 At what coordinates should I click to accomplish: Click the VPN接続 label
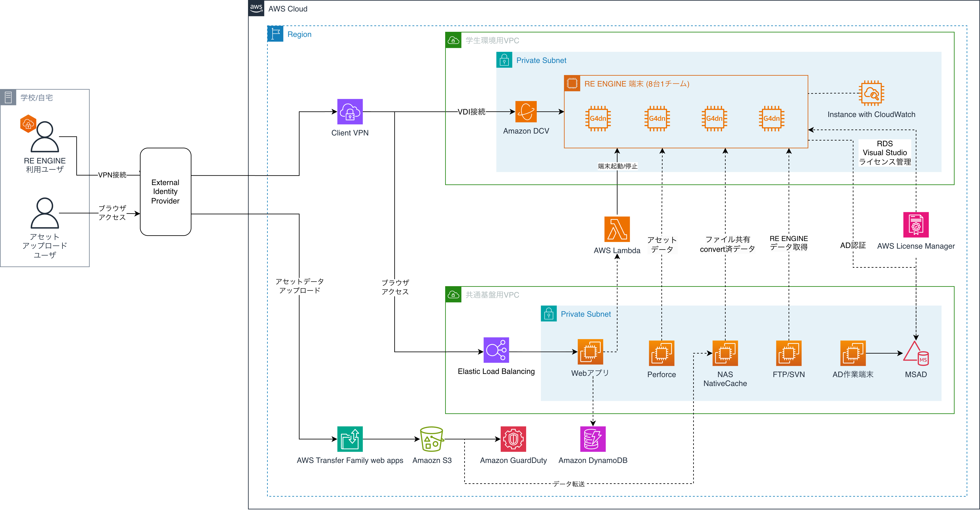tap(112, 175)
